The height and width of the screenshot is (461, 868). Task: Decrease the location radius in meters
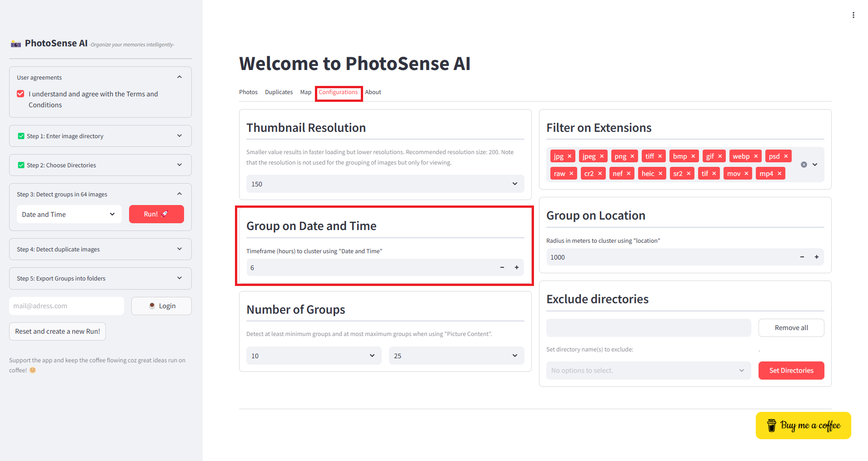802,257
